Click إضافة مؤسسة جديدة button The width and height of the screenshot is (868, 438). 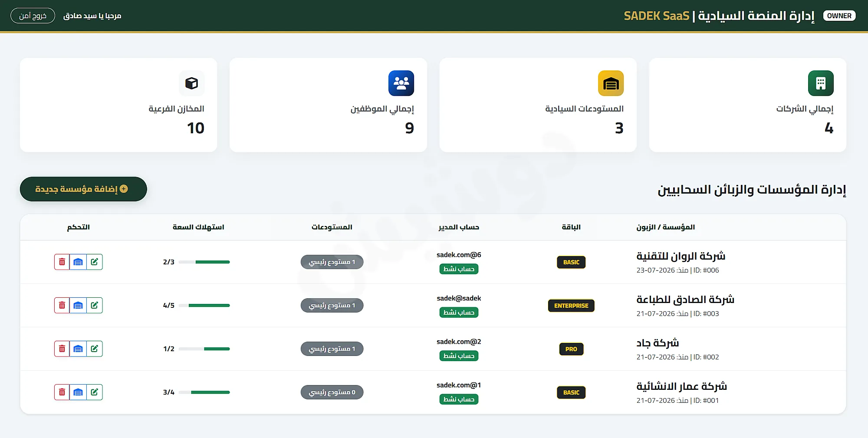tap(83, 189)
